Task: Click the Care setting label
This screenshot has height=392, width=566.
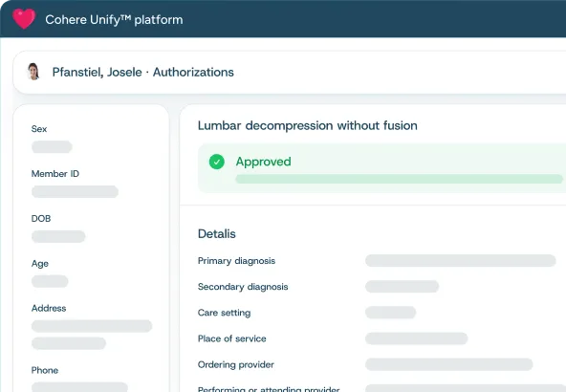Action: click(x=224, y=313)
